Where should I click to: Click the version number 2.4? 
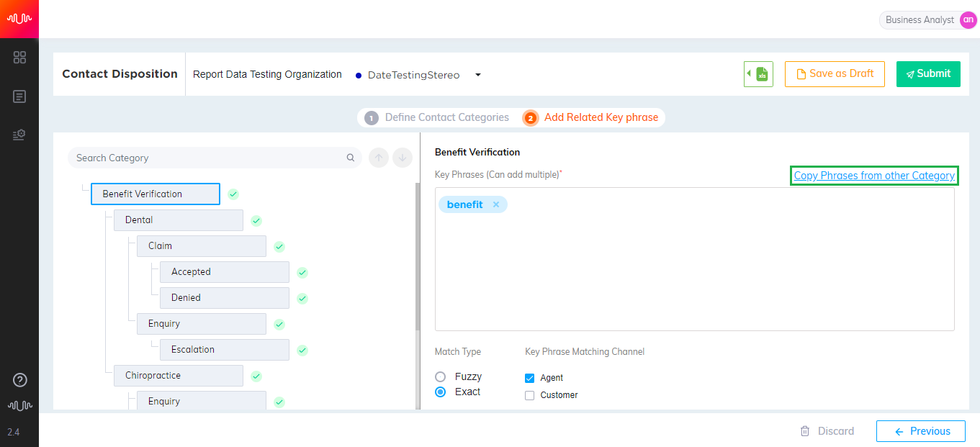14,433
